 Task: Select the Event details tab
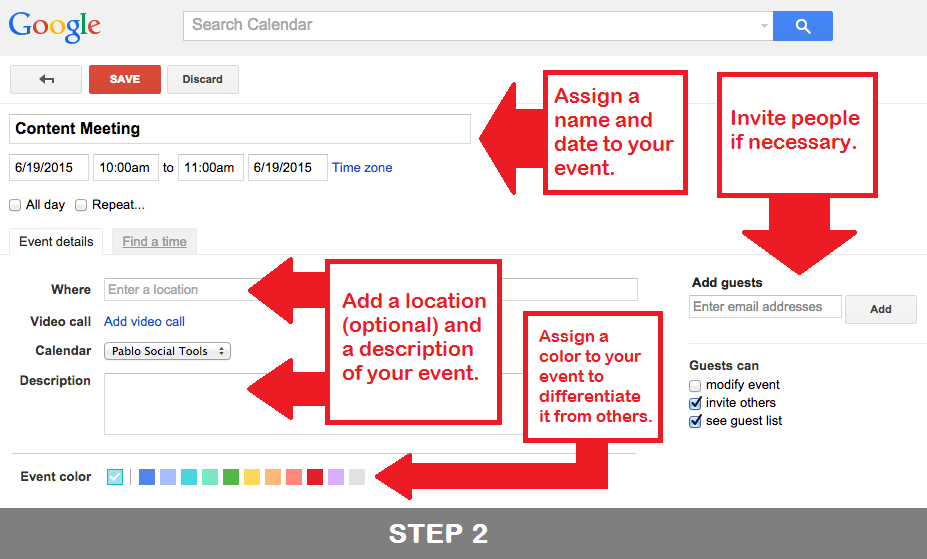(56, 242)
